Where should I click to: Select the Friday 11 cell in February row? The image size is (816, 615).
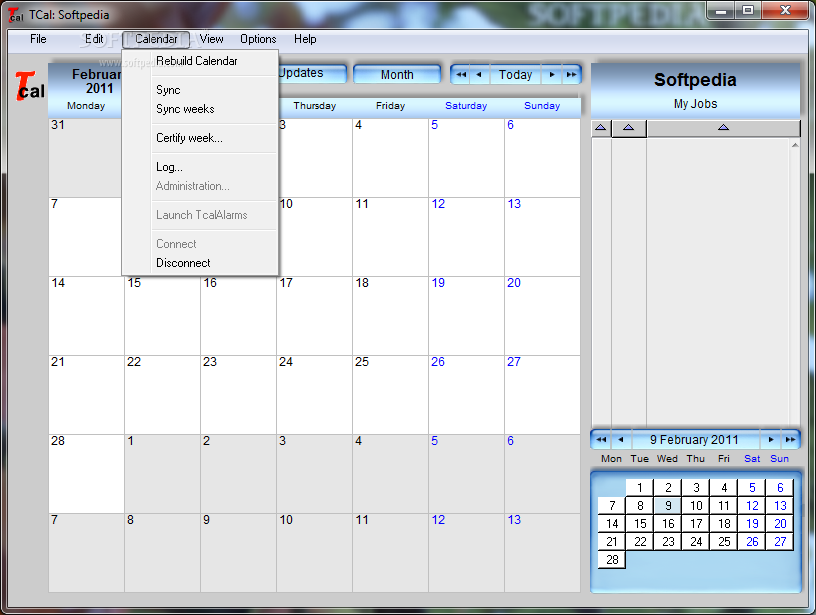tap(390, 237)
